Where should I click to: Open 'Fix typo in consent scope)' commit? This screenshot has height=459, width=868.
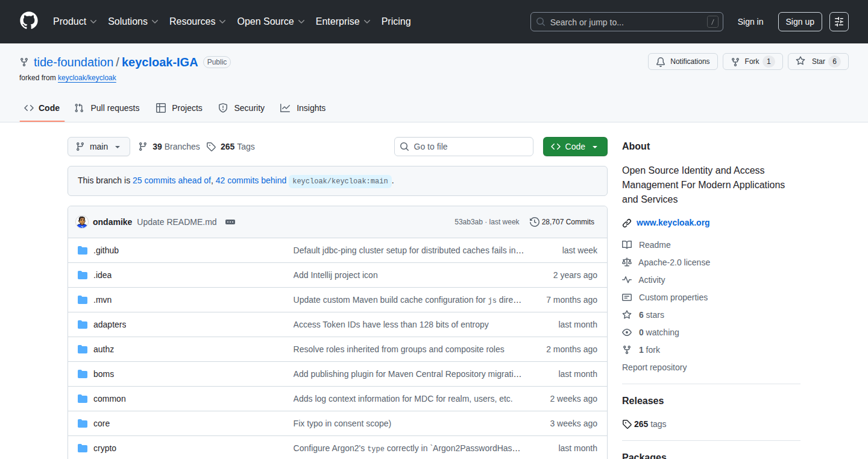342,423
